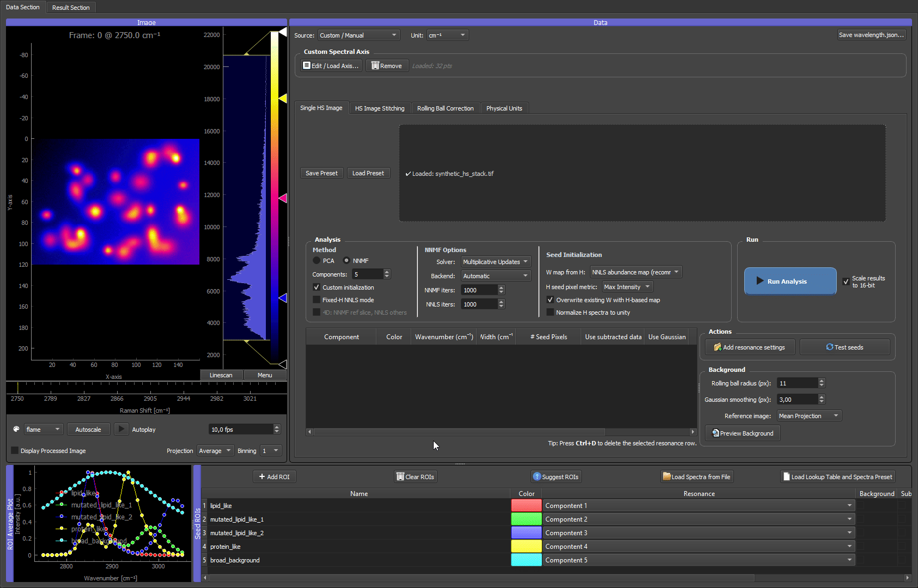
Task: Remove the custom spectral axis
Action: click(x=387, y=66)
